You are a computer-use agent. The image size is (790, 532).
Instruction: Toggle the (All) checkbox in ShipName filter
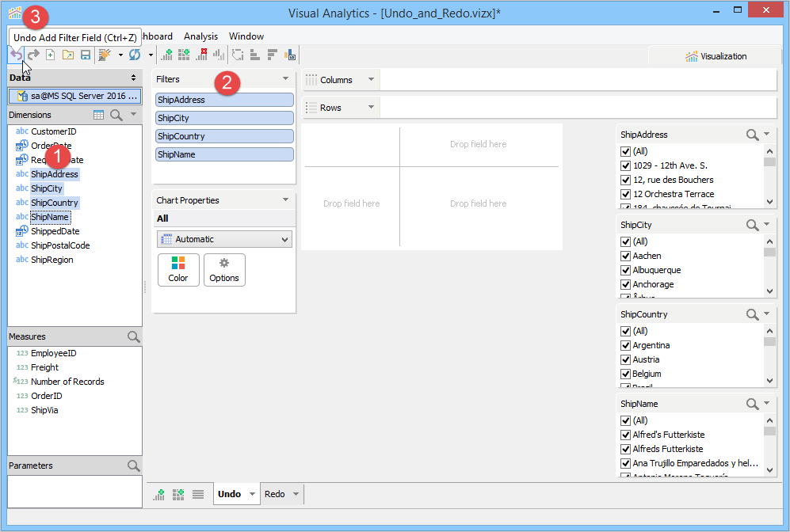click(x=625, y=420)
